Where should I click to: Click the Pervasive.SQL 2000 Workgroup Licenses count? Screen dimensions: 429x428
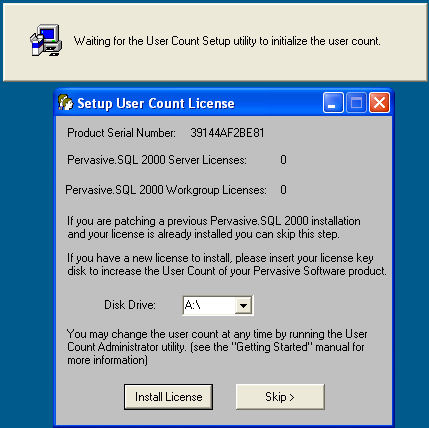pos(283,190)
